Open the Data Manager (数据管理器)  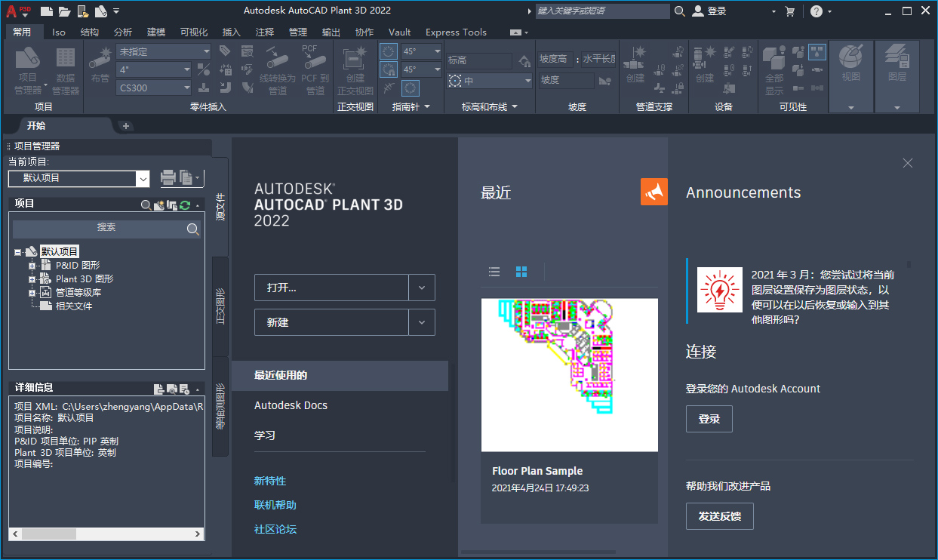tap(65, 68)
